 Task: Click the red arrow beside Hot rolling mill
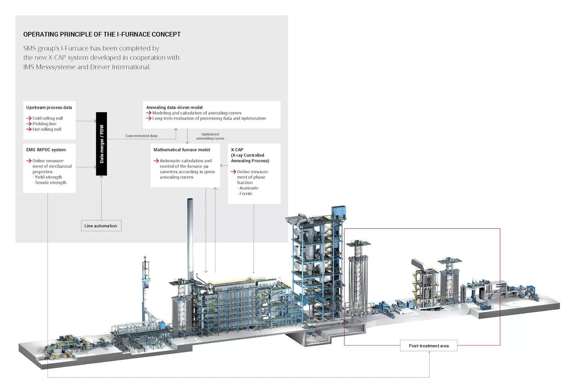(x=29, y=129)
